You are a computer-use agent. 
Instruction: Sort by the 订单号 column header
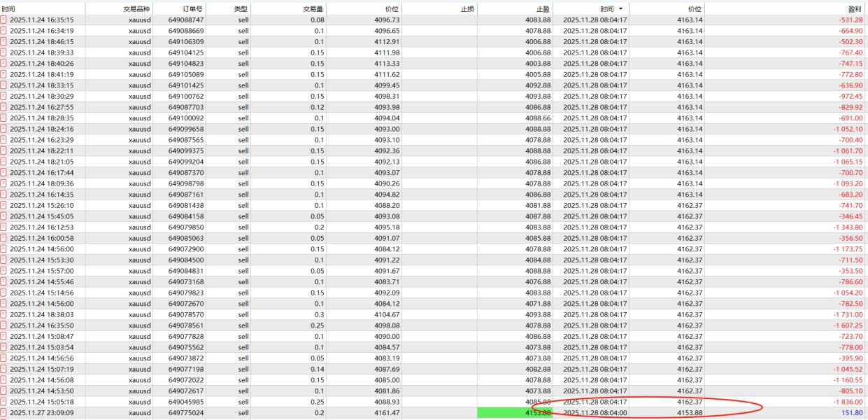tap(192, 9)
